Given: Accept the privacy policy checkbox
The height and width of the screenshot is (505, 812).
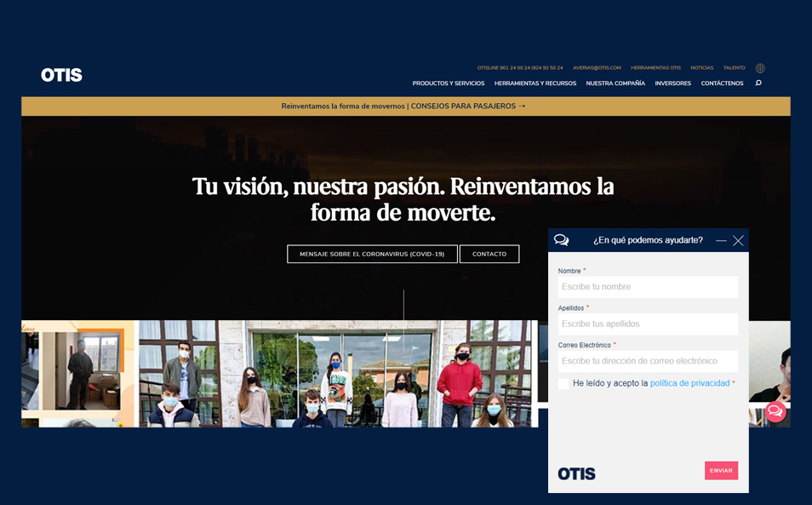Looking at the screenshot, I should [x=563, y=384].
